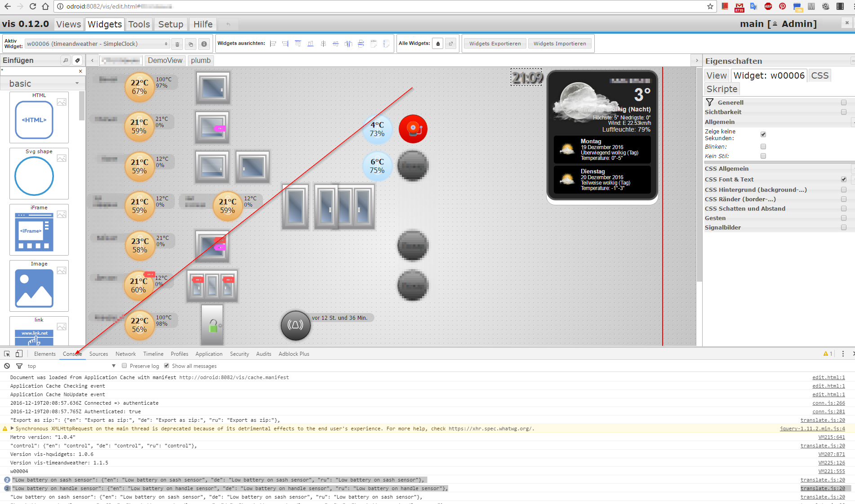
Task: Open the Setup menu tab
Action: pos(171,24)
